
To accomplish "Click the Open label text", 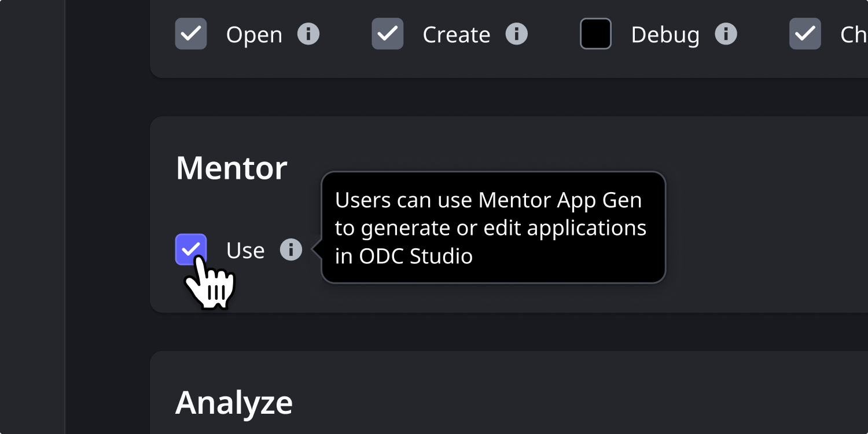I will click(x=254, y=35).
